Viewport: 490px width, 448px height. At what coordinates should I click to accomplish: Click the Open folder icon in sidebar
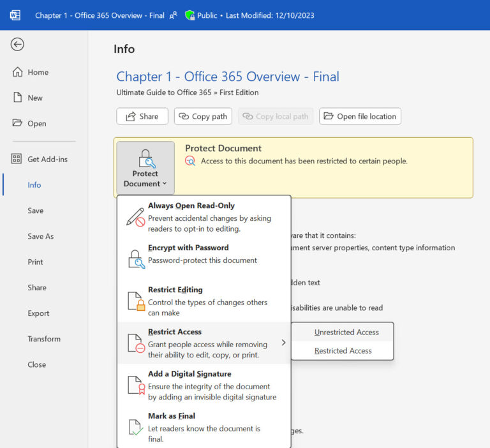17,123
